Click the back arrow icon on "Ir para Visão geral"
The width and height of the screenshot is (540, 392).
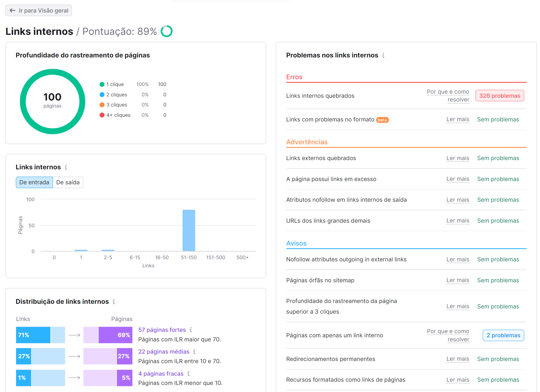pyautogui.click(x=12, y=10)
